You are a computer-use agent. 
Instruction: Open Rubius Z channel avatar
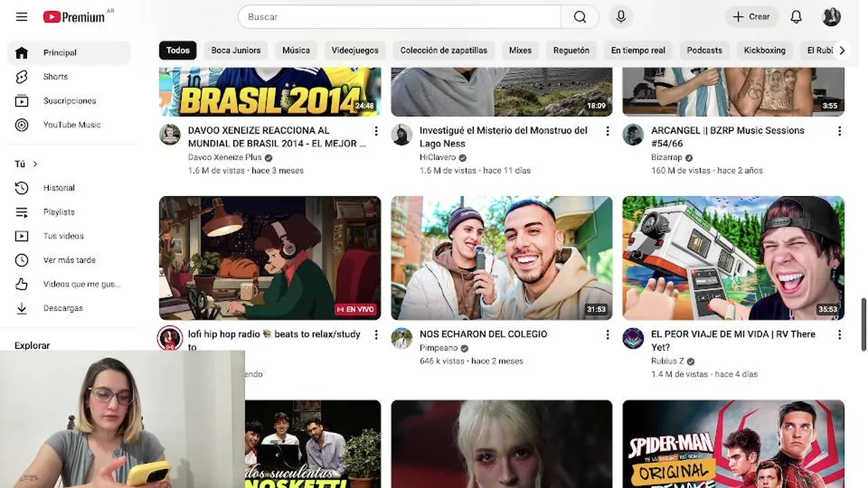click(x=633, y=339)
